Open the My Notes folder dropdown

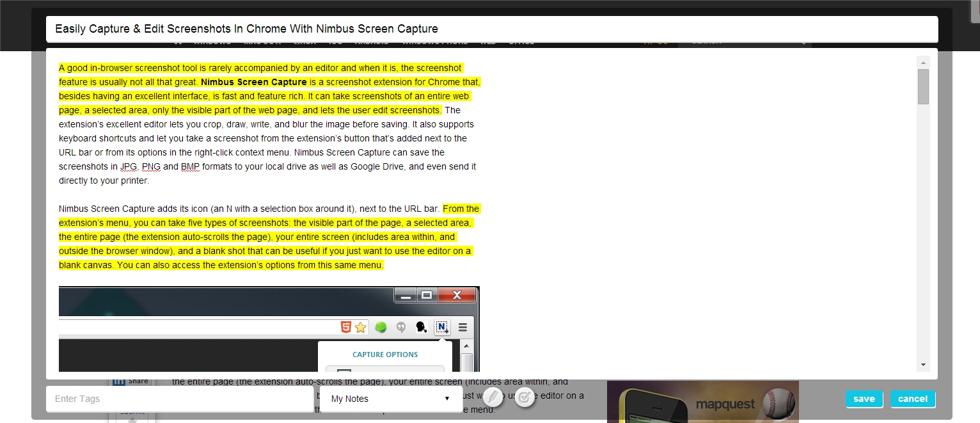391,399
